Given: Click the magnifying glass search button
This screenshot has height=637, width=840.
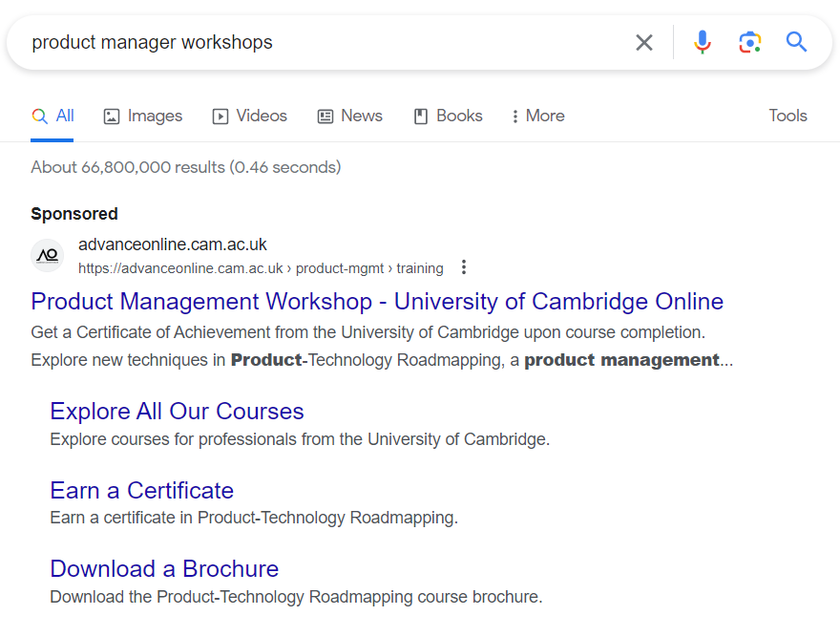Looking at the screenshot, I should click(x=796, y=42).
